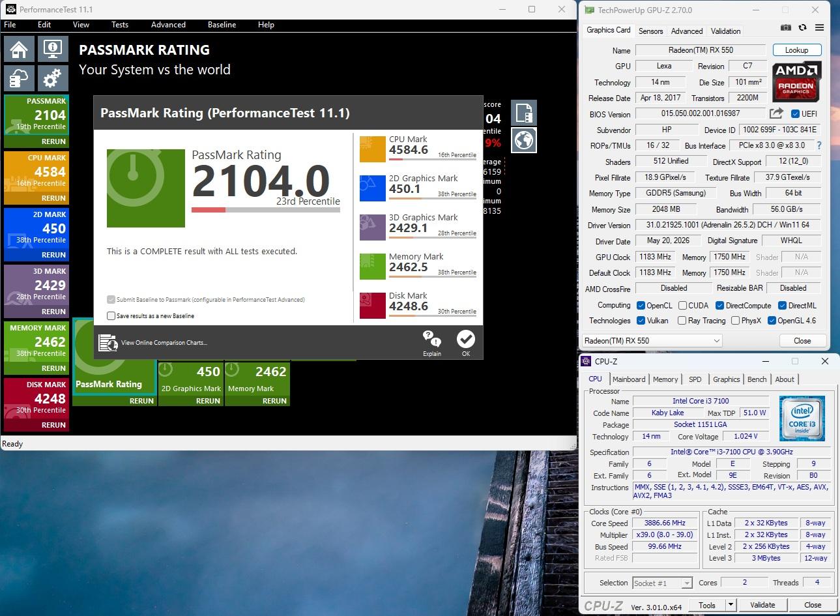Click the CPU Mark percentile bar
Screen dimensions: 840x616
tap(432, 159)
